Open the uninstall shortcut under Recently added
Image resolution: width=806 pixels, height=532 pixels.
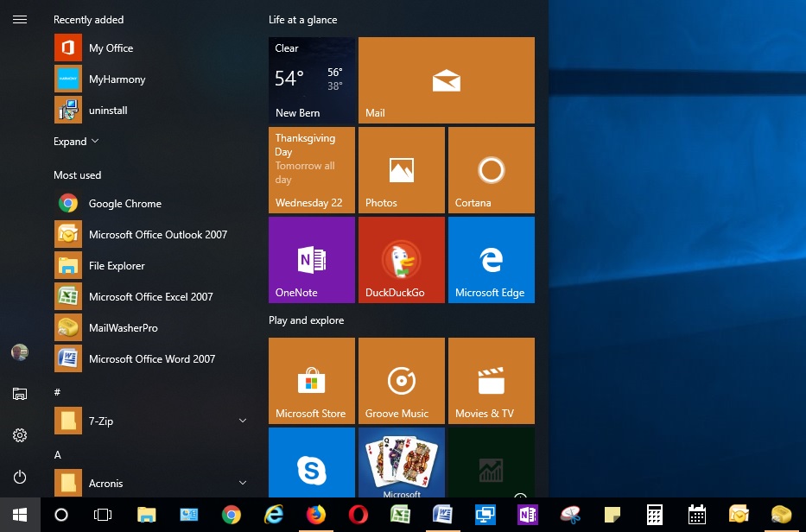(x=107, y=110)
